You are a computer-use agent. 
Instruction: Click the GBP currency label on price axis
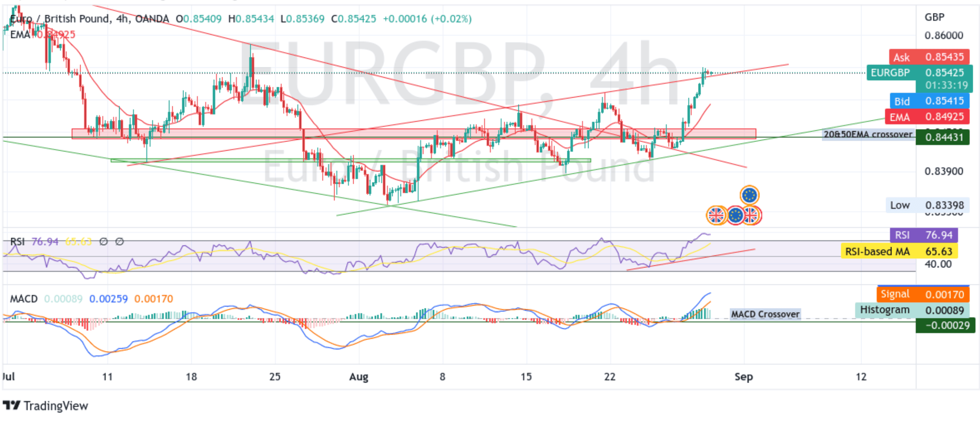point(934,17)
